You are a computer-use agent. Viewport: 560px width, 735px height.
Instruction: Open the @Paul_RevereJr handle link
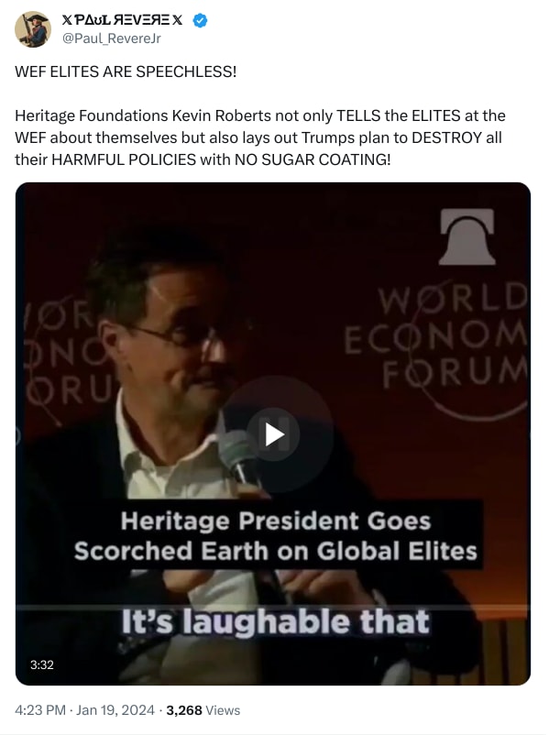point(112,38)
